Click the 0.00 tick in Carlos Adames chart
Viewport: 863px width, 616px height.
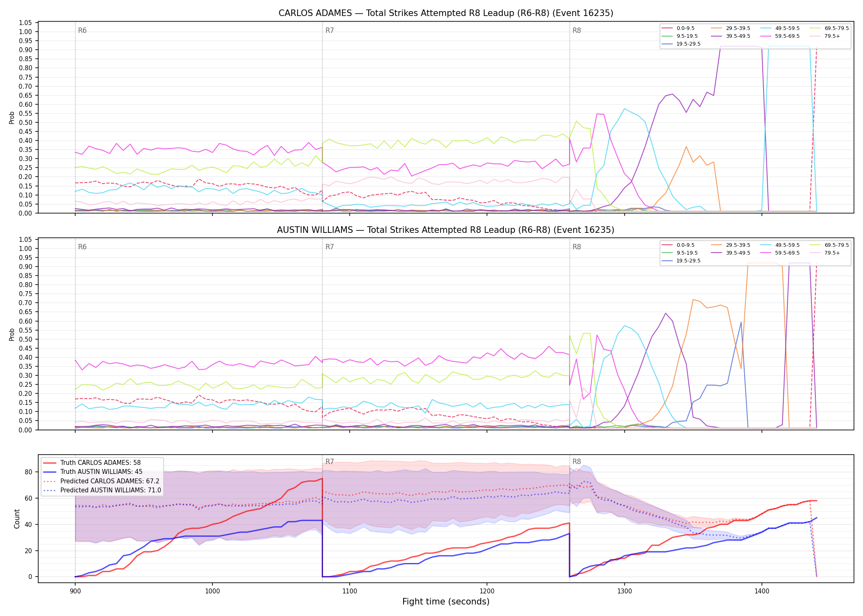tap(25, 213)
